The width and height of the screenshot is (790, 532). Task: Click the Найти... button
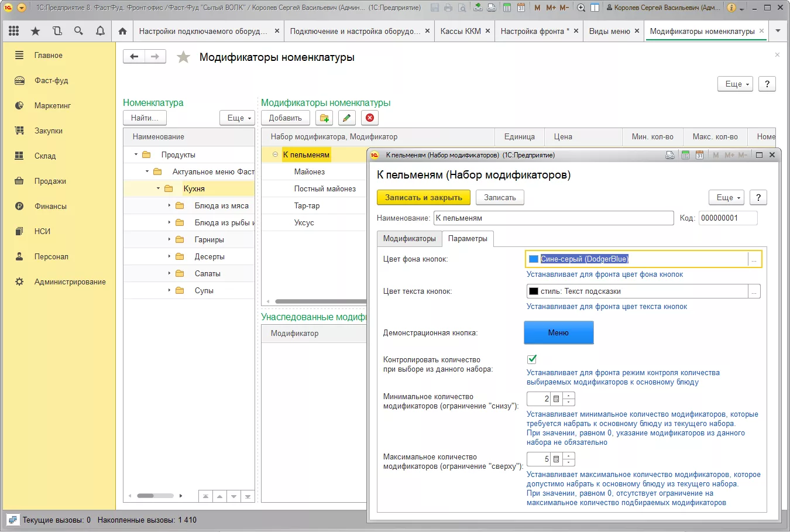click(x=145, y=118)
